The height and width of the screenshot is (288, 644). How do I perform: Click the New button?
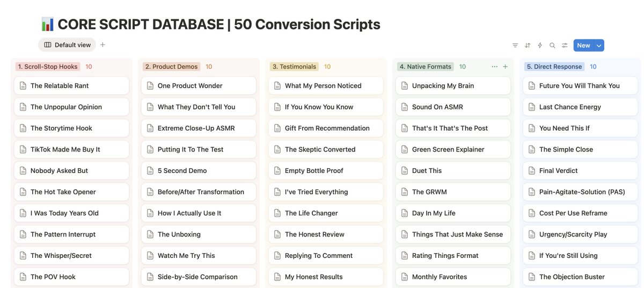click(583, 46)
